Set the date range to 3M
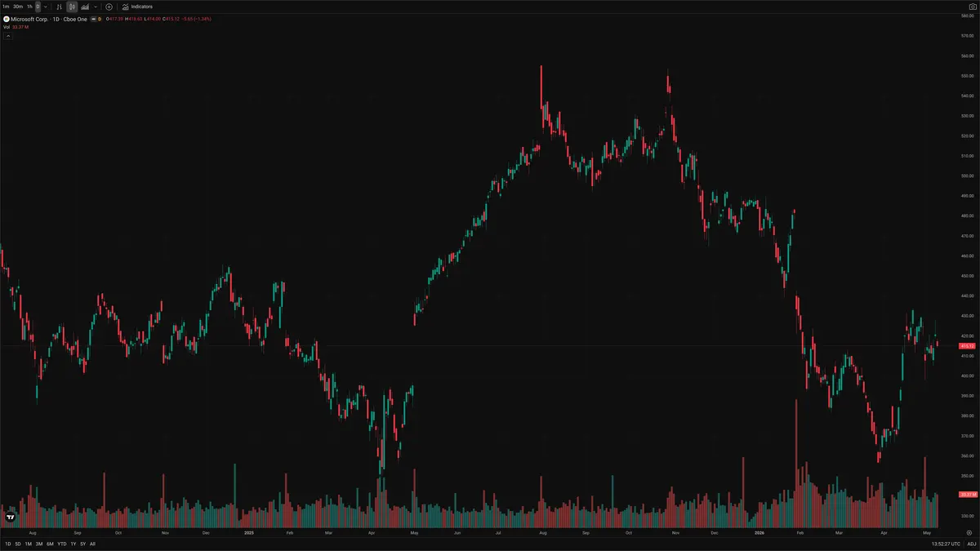 click(39, 544)
